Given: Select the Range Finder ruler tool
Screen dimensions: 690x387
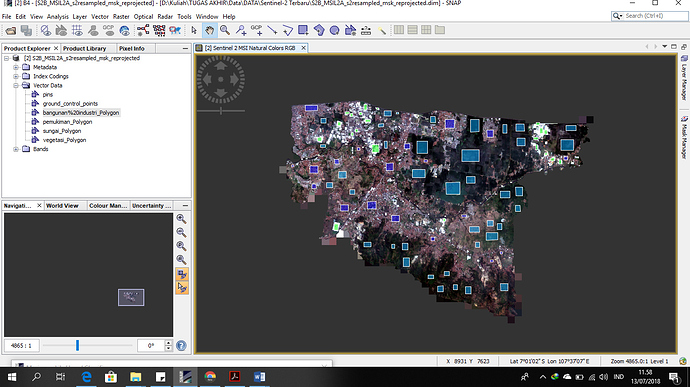Looking at the screenshot, I should (366, 30).
